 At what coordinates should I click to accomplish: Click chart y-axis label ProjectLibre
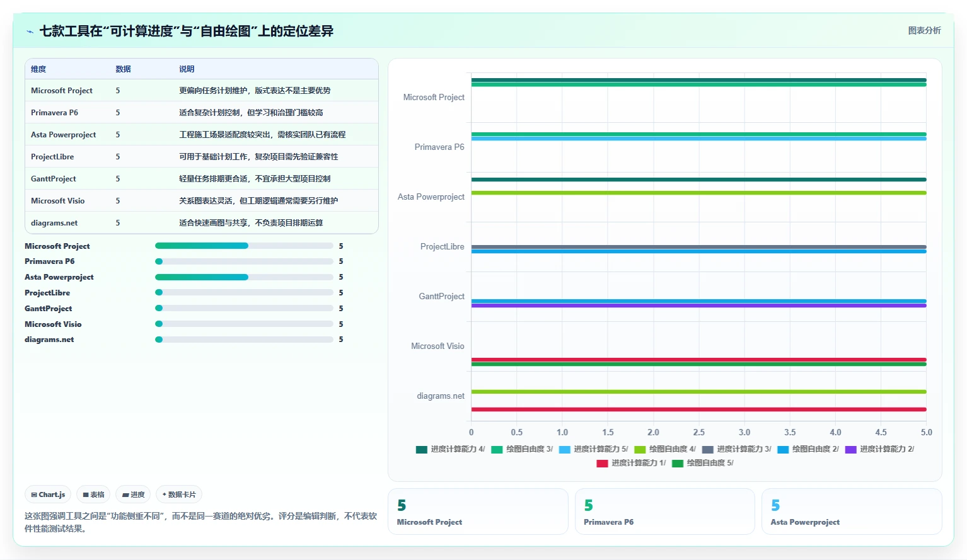click(443, 247)
